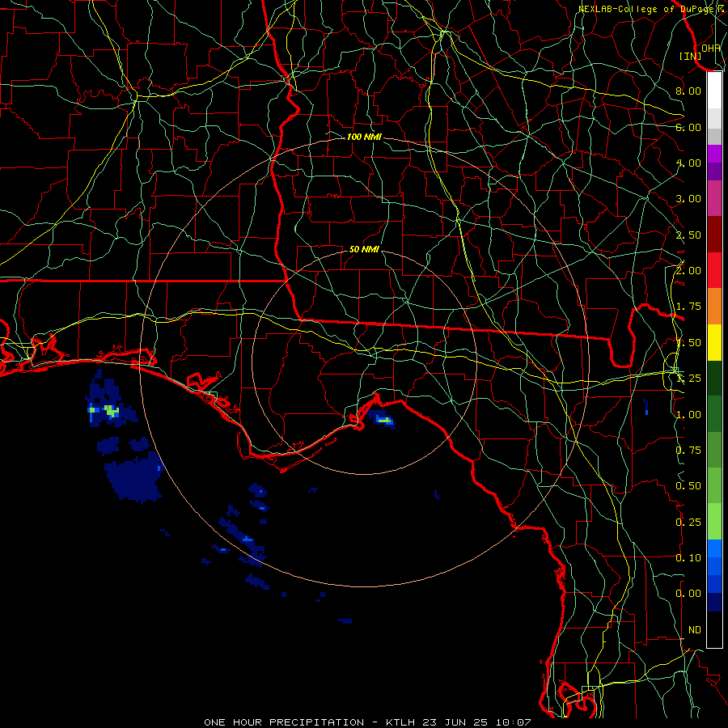The width and height of the screenshot is (728, 728).
Task: Click the ONE HOUR PRECIPITATION title text
Action: (x=284, y=722)
